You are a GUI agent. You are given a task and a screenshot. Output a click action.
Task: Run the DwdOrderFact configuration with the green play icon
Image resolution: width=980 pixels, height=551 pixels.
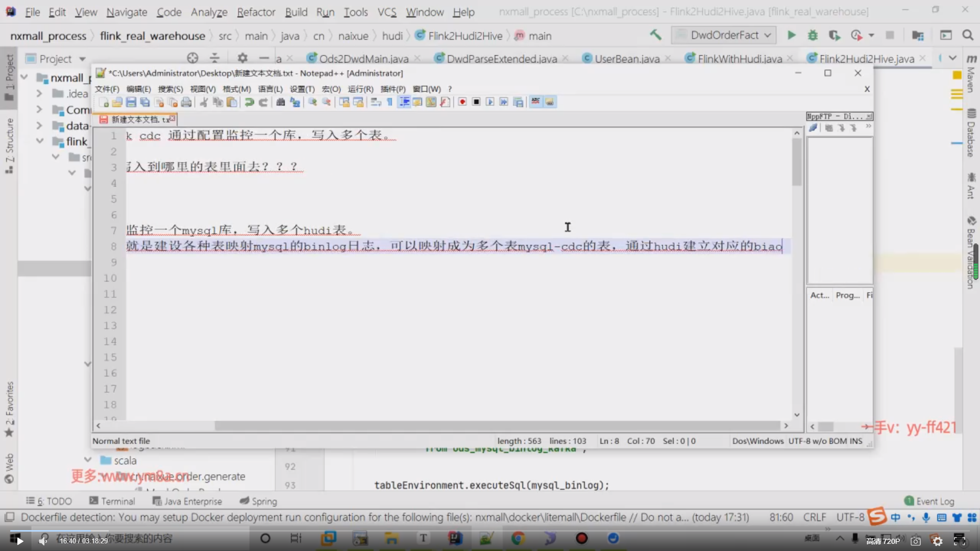791,35
